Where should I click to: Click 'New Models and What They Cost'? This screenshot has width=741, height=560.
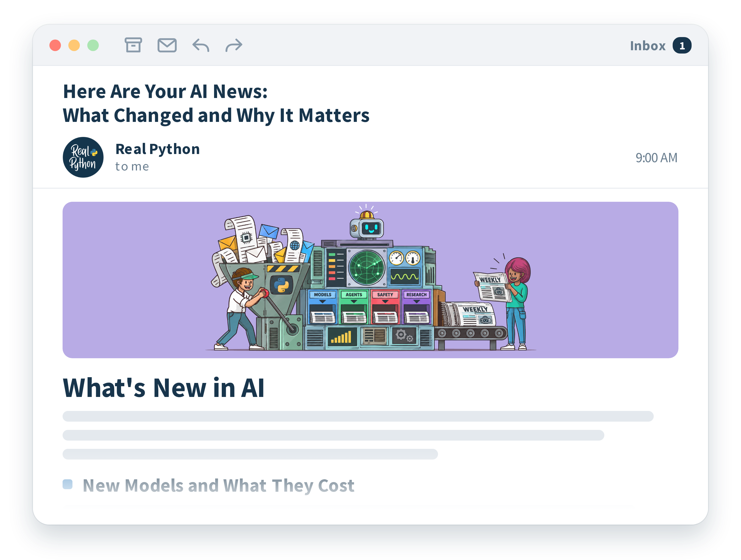click(218, 486)
